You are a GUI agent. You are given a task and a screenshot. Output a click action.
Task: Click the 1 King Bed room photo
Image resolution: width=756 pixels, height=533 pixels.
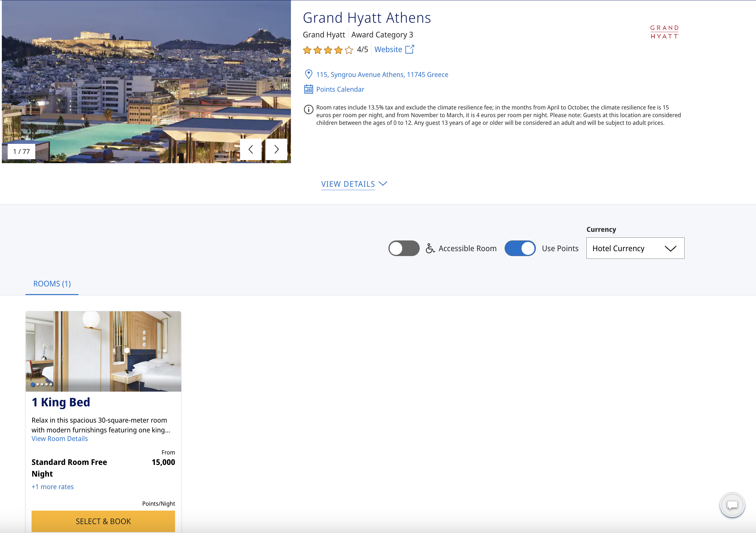tap(103, 351)
